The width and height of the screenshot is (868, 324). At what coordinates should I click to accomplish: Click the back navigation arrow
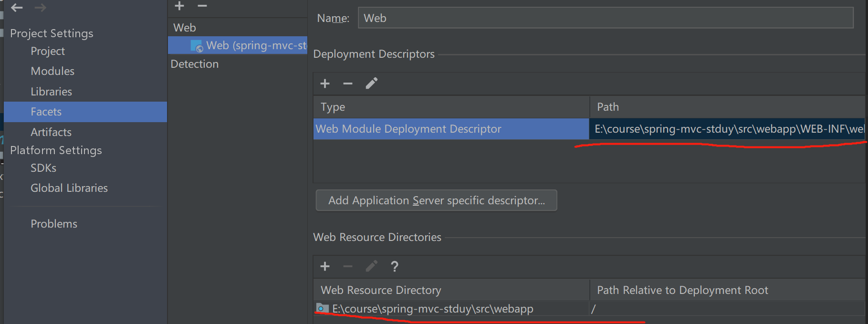pyautogui.click(x=17, y=8)
